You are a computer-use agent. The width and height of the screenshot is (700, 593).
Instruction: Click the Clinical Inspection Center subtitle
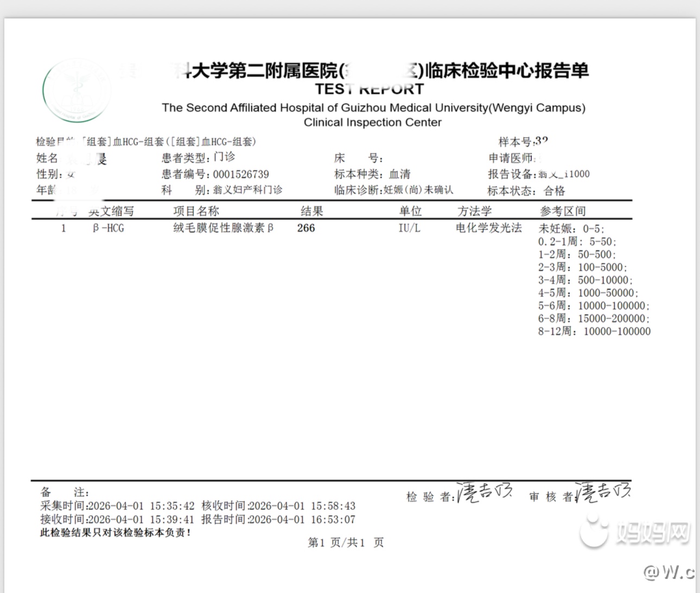pos(372,123)
